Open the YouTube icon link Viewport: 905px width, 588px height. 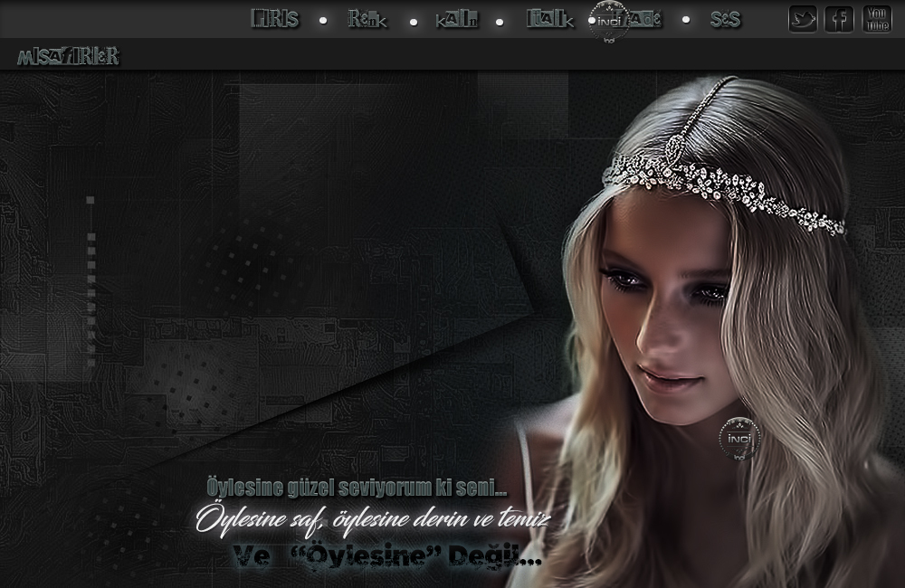coord(877,19)
